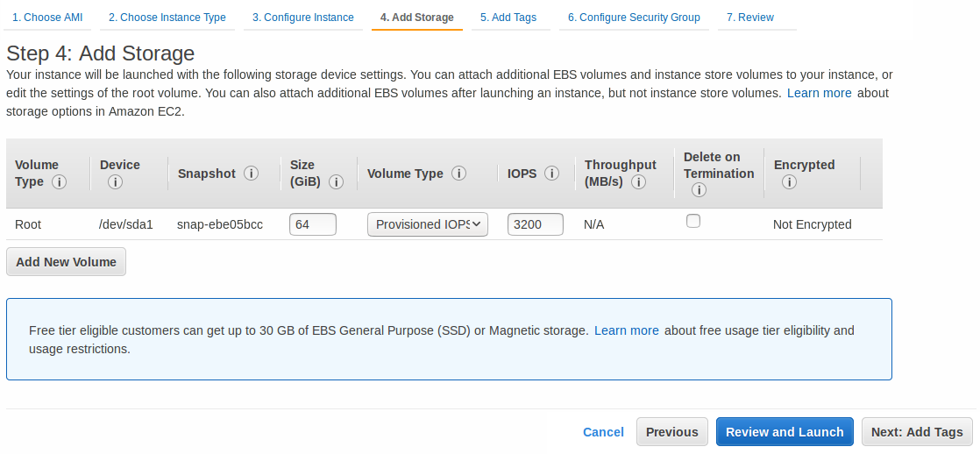The image size is (980, 454).
Task: Click info icon under Encrypted header
Action: [x=789, y=182]
